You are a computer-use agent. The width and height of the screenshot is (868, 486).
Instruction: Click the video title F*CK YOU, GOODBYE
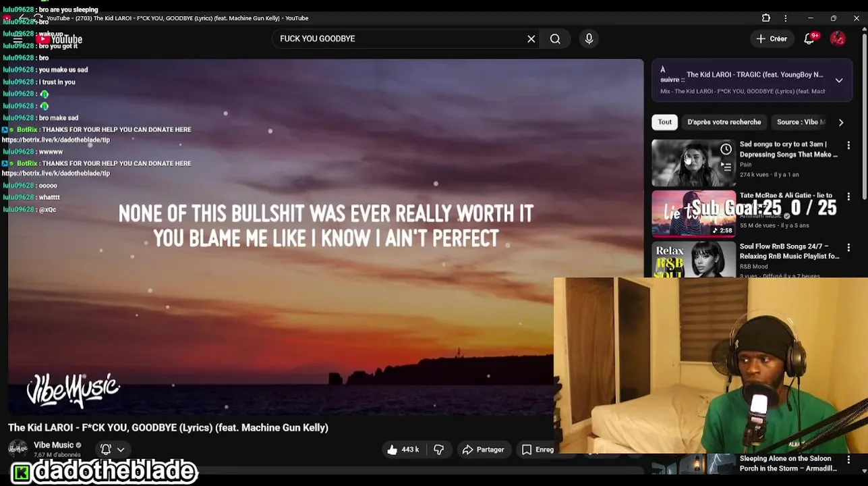(168, 427)
